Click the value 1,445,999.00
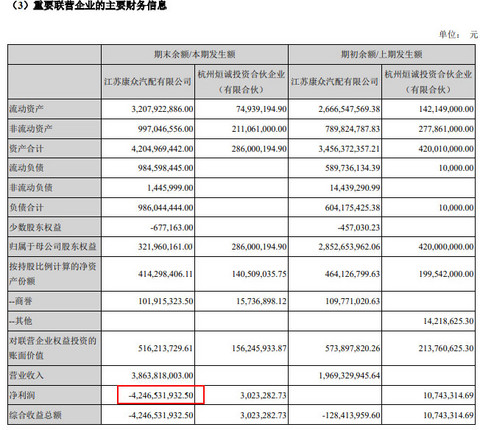480x430 pixels. pos(170,188)
